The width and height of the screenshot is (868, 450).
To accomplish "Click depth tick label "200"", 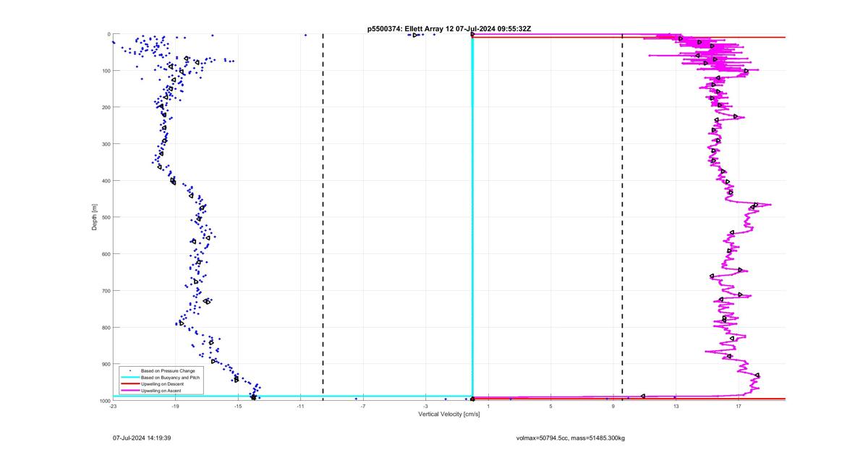I will (106, 107).
